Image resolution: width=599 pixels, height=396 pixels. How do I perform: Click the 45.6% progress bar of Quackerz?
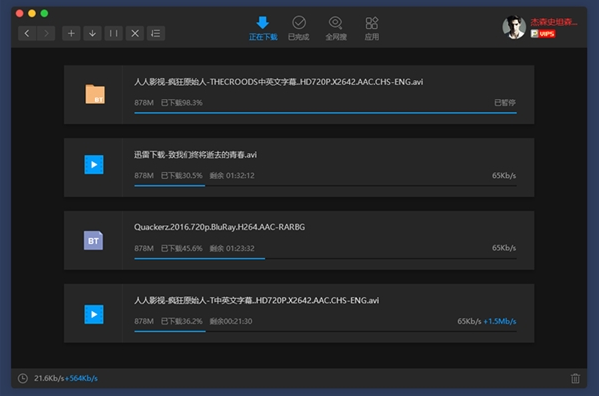(325, 259)
